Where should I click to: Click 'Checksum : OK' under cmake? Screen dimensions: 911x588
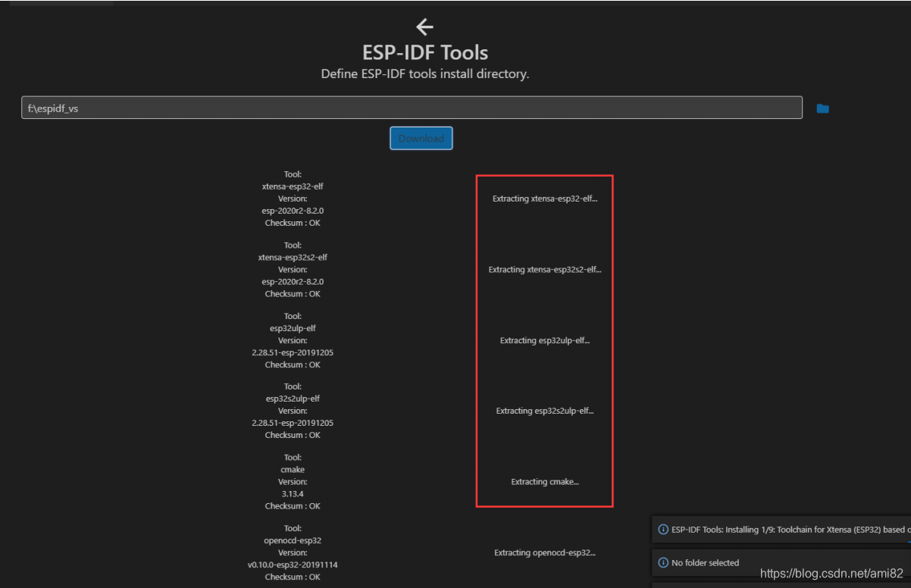[x=293, y=506]
